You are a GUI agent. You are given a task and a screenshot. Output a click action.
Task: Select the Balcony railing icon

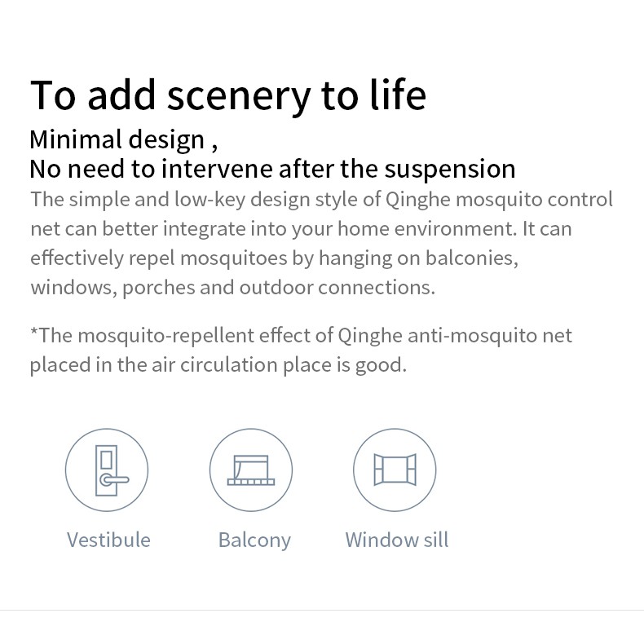point(251,470)
